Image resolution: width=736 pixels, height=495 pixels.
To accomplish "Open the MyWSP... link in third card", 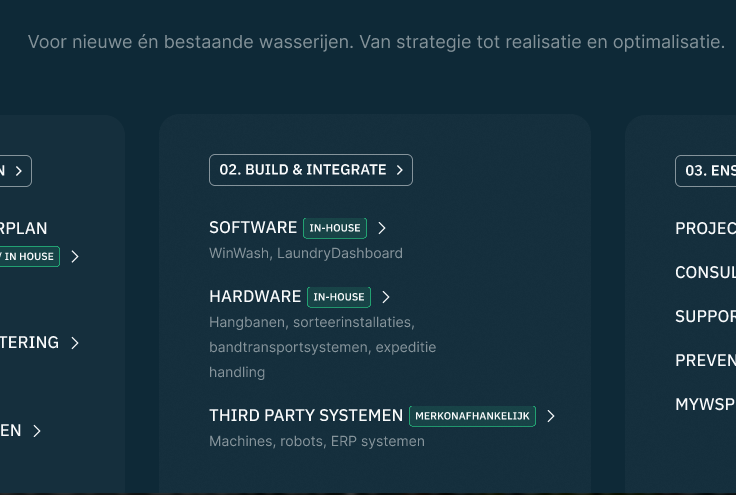I will pos(705,404).
